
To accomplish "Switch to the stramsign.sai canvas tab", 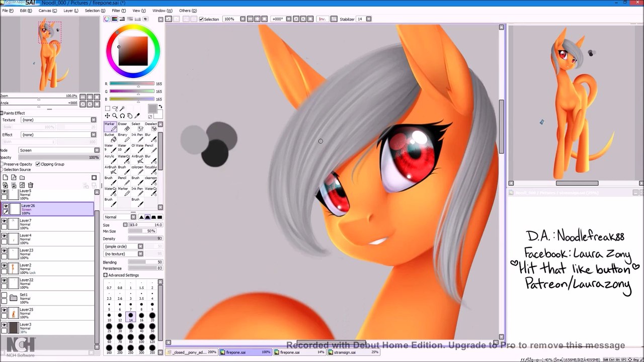I will [352, 352].
